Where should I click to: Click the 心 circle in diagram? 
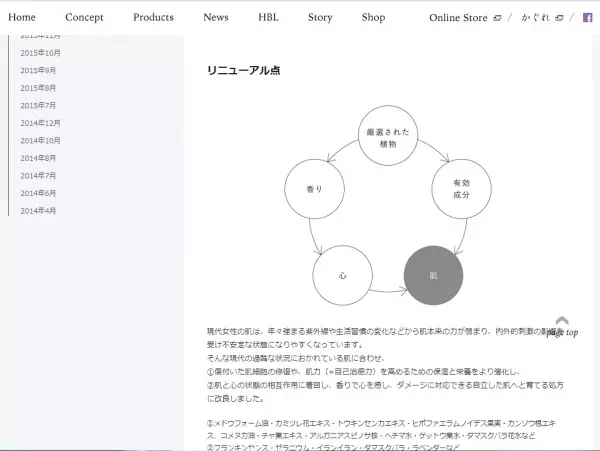[342, 275]
